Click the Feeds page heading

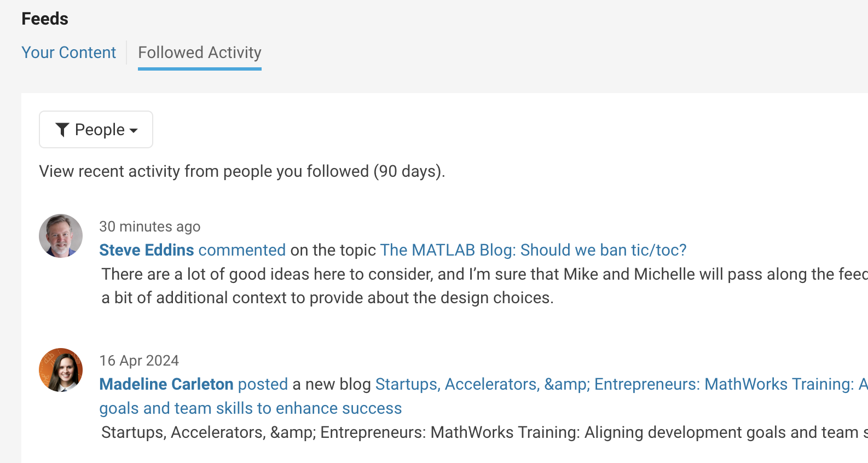click(45, 19)
